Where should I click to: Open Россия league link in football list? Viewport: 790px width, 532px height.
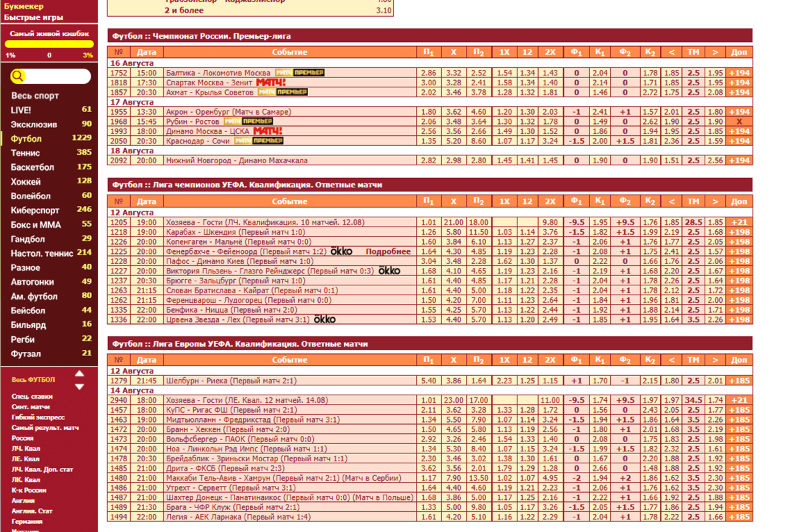tap(21, 438)
